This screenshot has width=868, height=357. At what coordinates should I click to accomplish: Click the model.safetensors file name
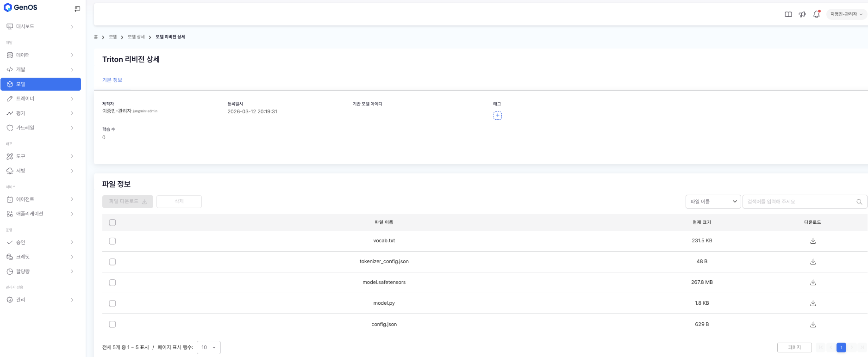pyautogui.click(x=384, y=283)
